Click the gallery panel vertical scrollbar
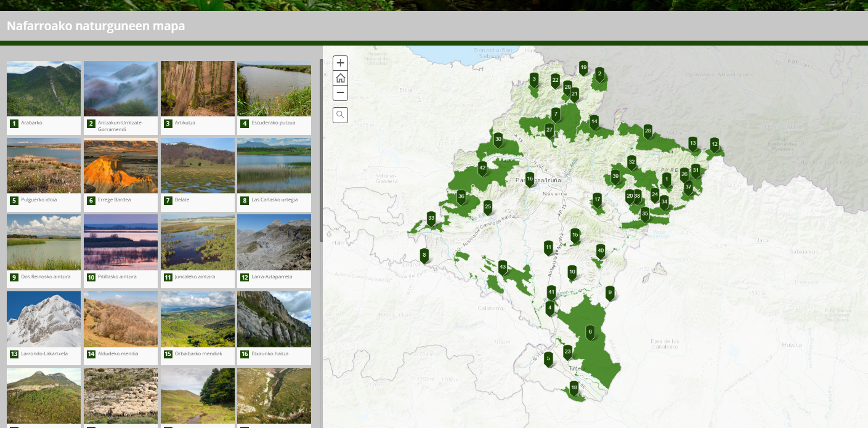Screen dimensions: 868x428 coord(321,150)
